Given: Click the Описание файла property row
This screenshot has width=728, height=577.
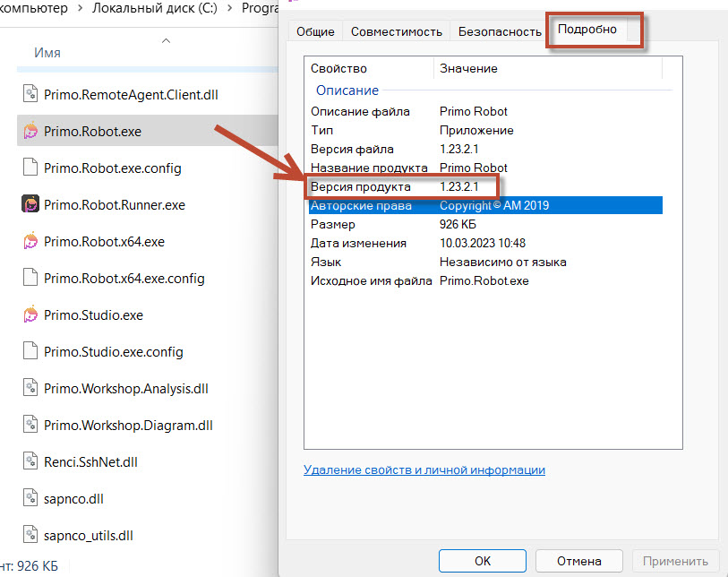Looking at the screenshot, I should 485,111.
